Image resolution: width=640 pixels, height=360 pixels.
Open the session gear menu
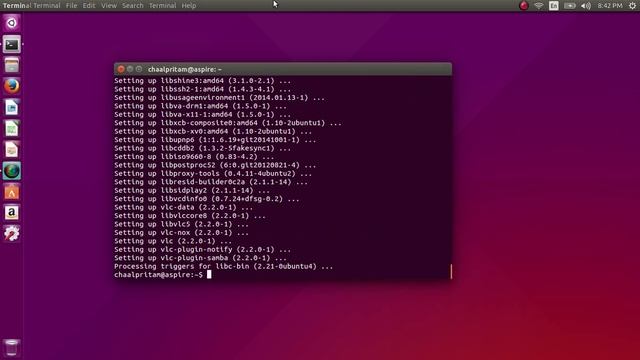(632, 6)
